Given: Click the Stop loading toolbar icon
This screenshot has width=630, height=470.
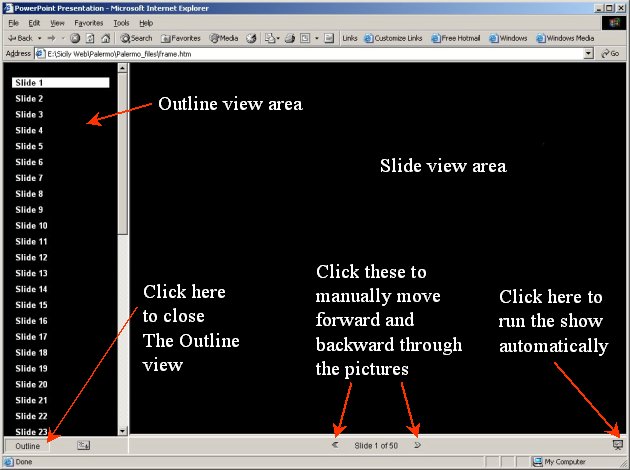Looking at the screenshot, I should (75, 38).
